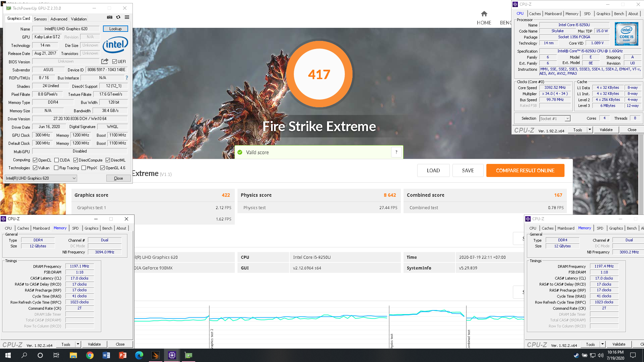Open Microsoft Word from taskbar
Viewport: 644px width, 362px height.
(106, 355)
